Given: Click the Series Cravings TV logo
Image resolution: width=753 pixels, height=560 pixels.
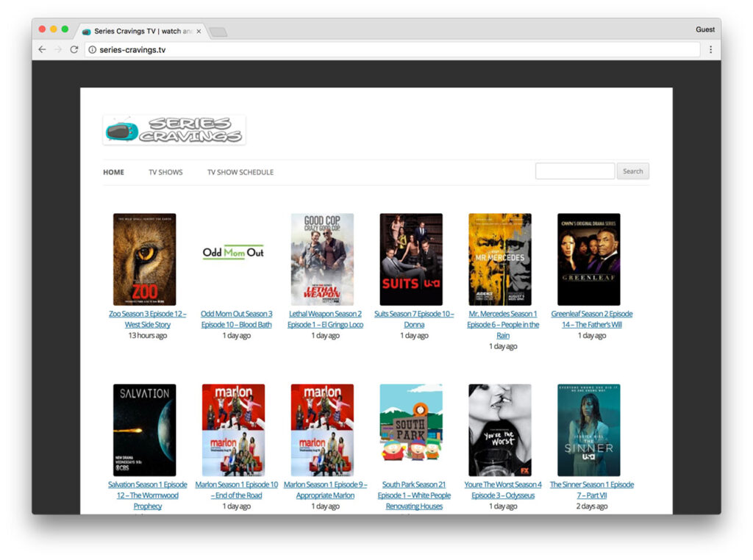Looking at the screenshot, I should coord(174,130).
